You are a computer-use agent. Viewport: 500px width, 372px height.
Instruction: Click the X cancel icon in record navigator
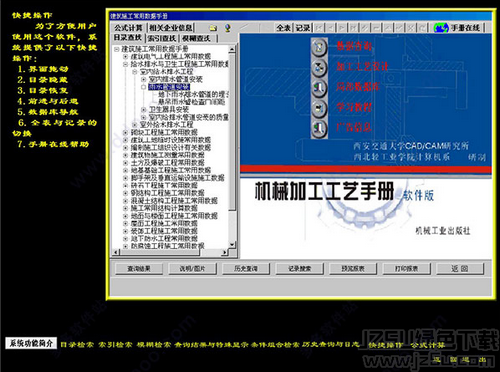point(411,28)
